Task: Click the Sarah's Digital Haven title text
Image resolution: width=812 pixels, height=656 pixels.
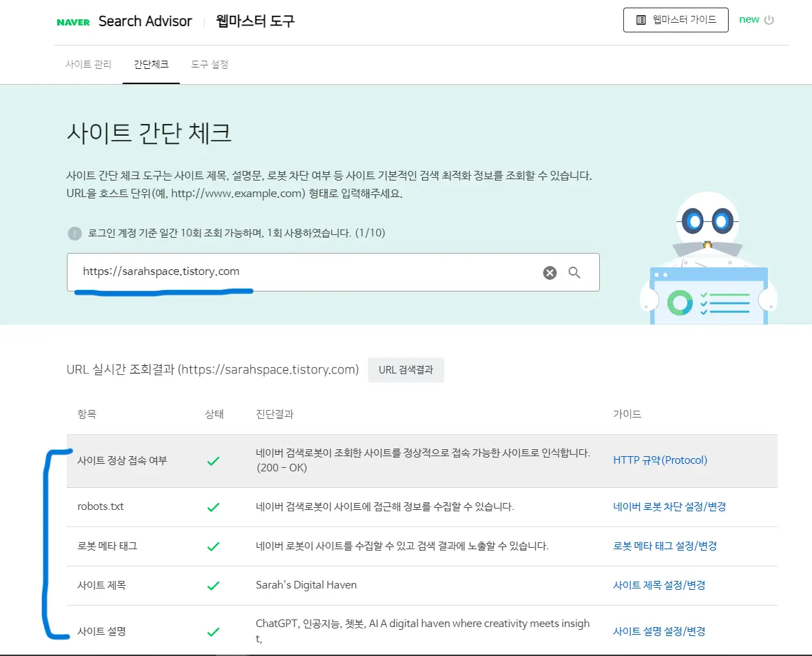Action: click(306, 585)
